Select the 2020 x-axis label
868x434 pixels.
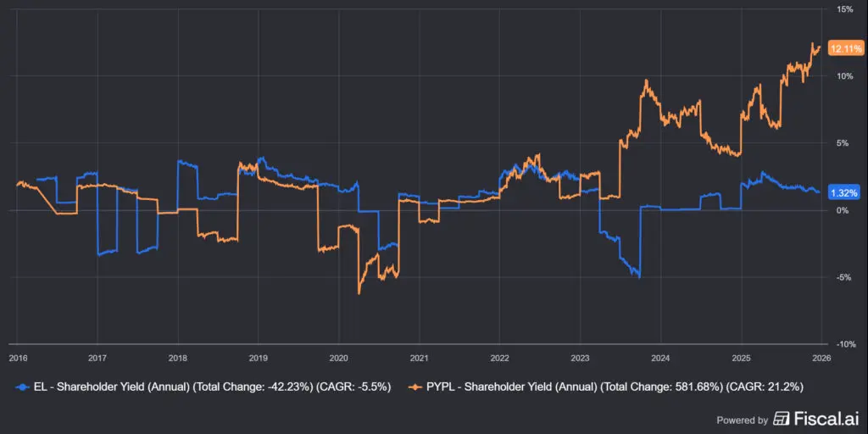pos(339,359)
